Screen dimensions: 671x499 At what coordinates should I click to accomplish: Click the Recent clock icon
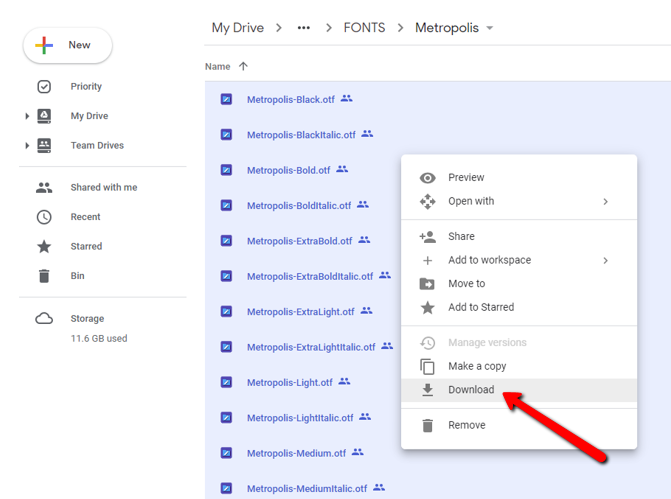(x=44, y=217)
